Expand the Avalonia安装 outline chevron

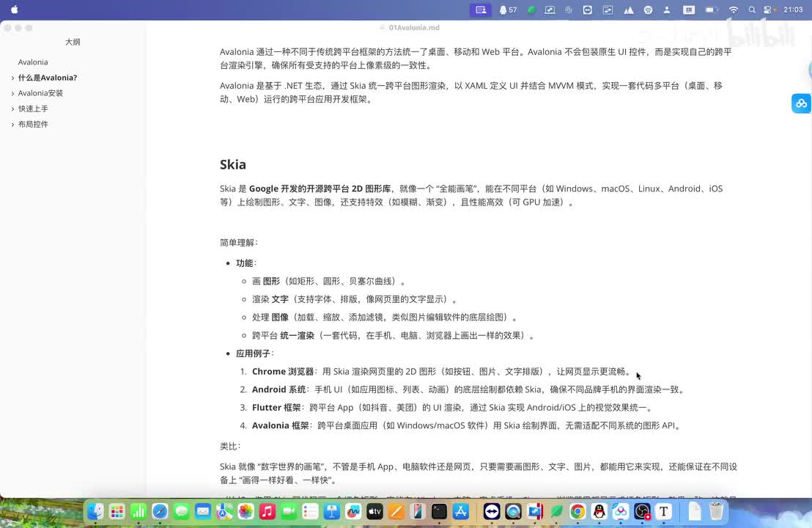(12, 93)
